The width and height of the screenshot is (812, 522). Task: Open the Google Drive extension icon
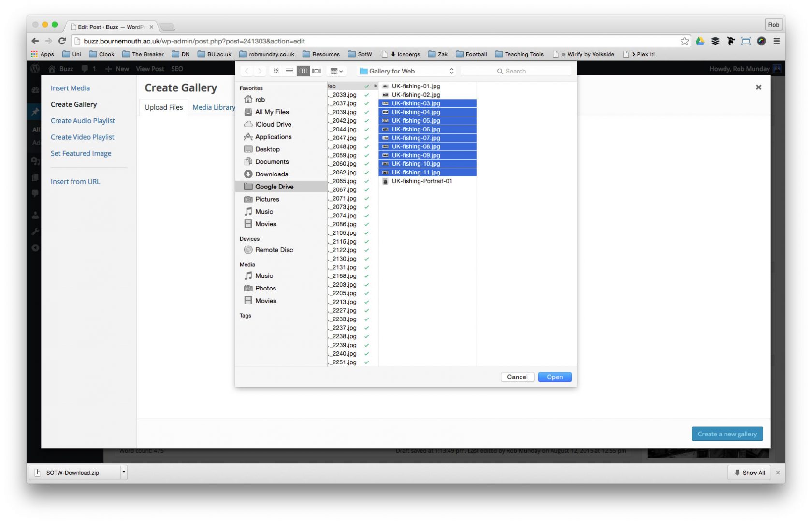[700, 41]
